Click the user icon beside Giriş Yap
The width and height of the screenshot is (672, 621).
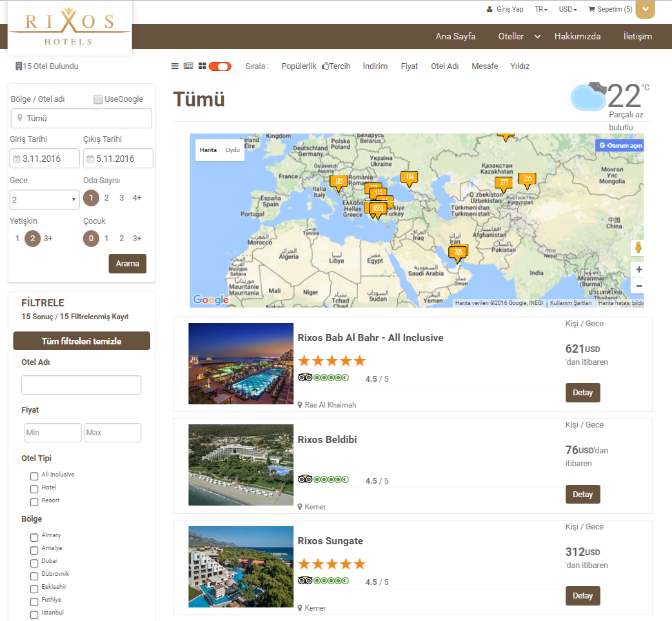click(489, 9)
